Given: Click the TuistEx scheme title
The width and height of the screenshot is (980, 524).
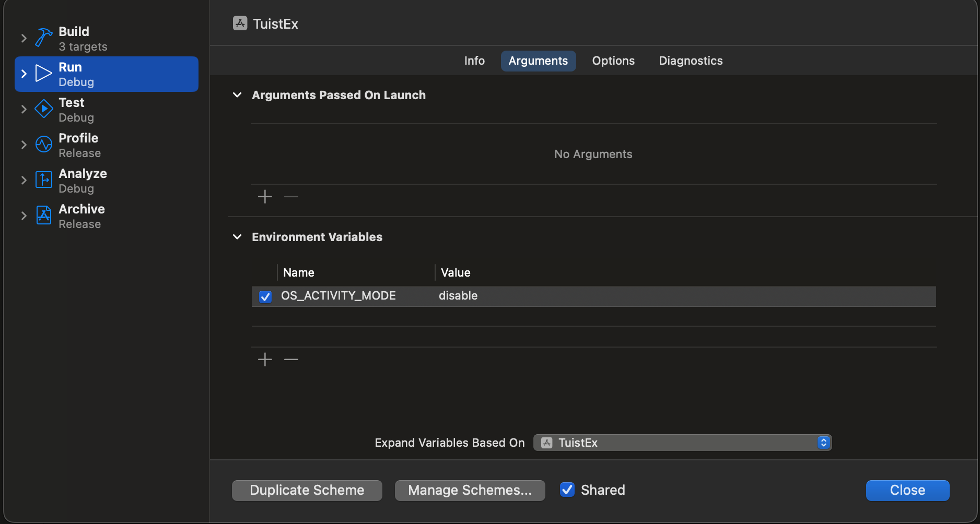Looking at the screenshot, I should point(275,24).
